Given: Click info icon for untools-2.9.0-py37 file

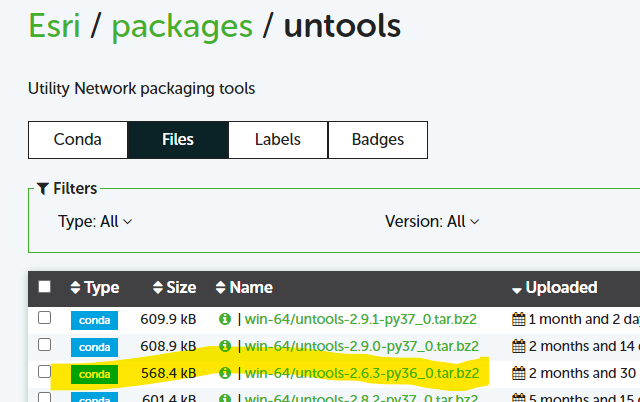Looking at the screenshot, I should (x=225, y=346).
